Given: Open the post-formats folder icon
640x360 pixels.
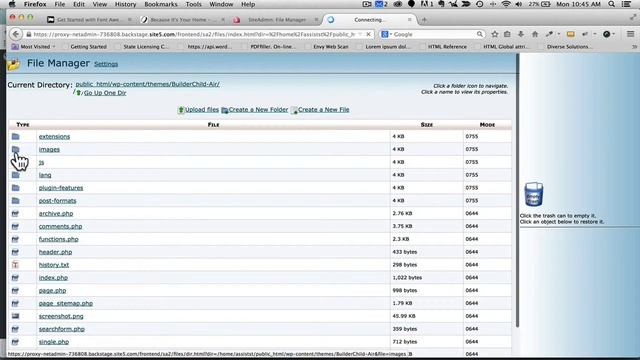Looking at the screenshot, I should point(16,200).
